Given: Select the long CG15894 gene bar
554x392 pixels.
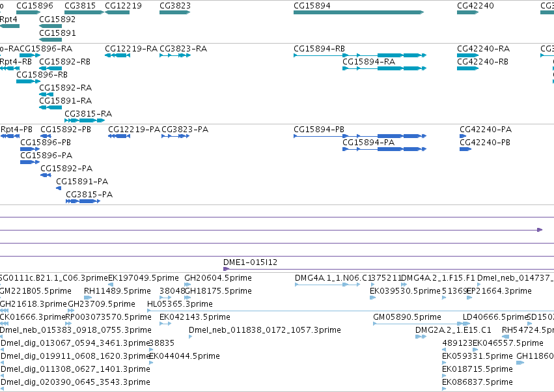Looking at the screenshot, I should (359, 12).
